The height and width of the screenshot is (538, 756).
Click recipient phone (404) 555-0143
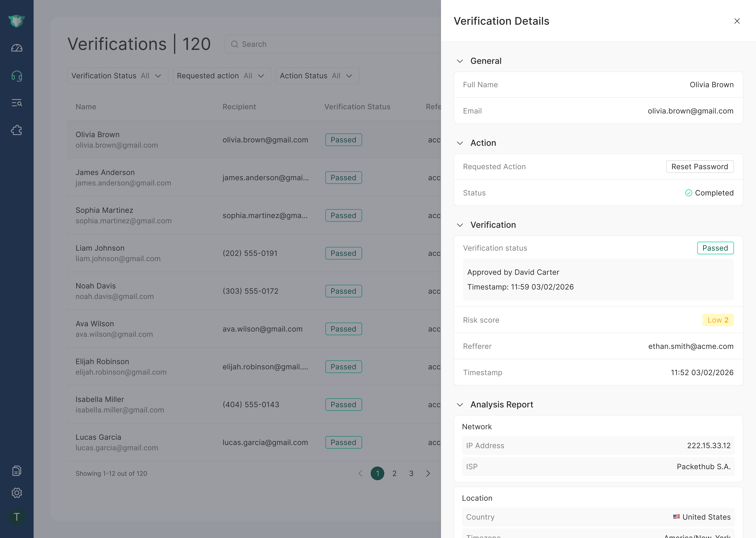click(x=251, y=405)
